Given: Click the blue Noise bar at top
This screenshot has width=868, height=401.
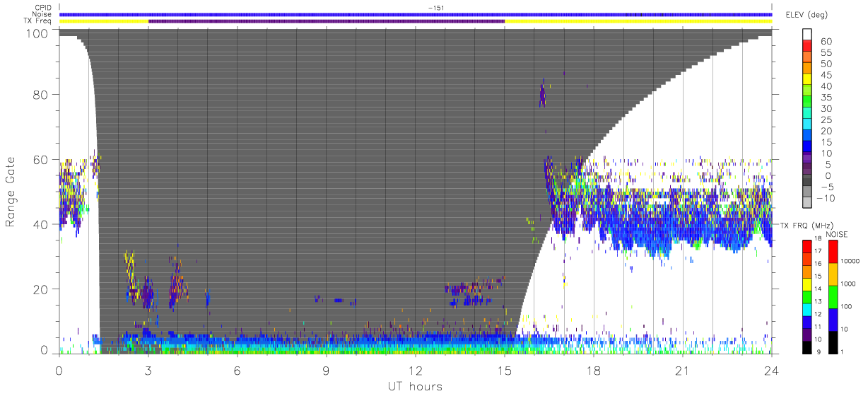Looking at the screenshot, I should click(x=416, y=14).
